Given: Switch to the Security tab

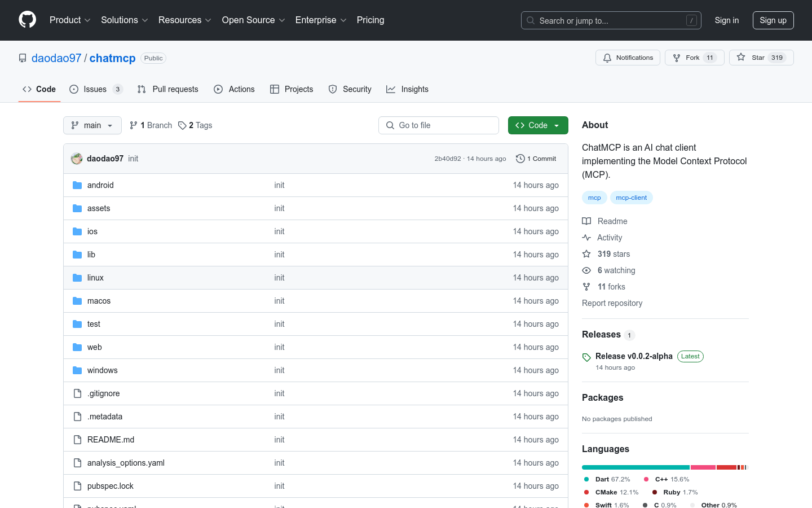Looking at the screenshot, I should coord(350,89).
